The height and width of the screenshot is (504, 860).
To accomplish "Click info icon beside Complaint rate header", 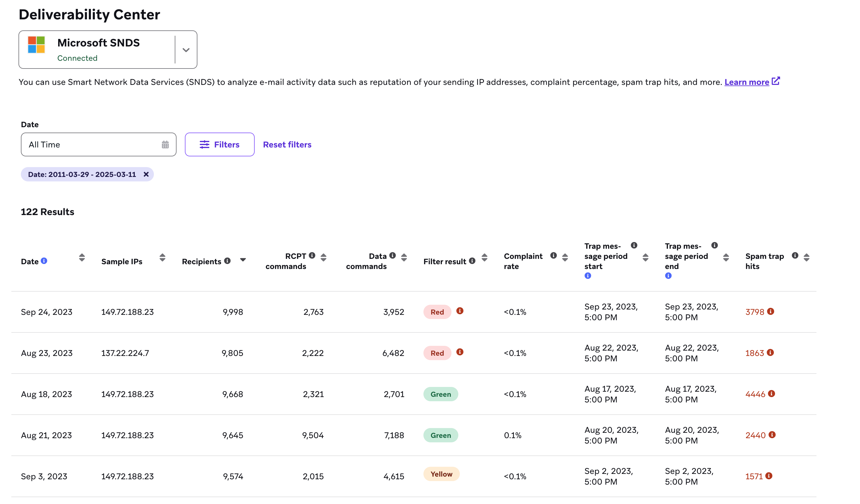I will [553, 255].
